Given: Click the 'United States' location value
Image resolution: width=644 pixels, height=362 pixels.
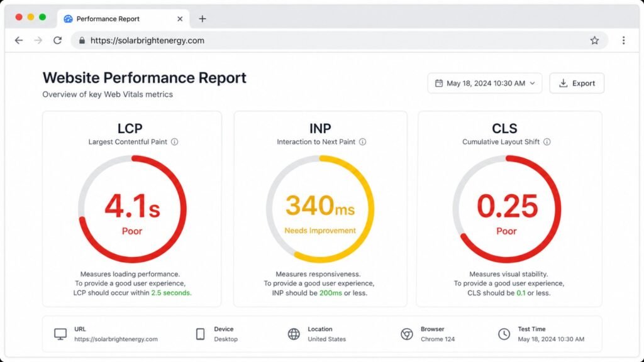Looking at the screenshot, I should coord(327,339).
